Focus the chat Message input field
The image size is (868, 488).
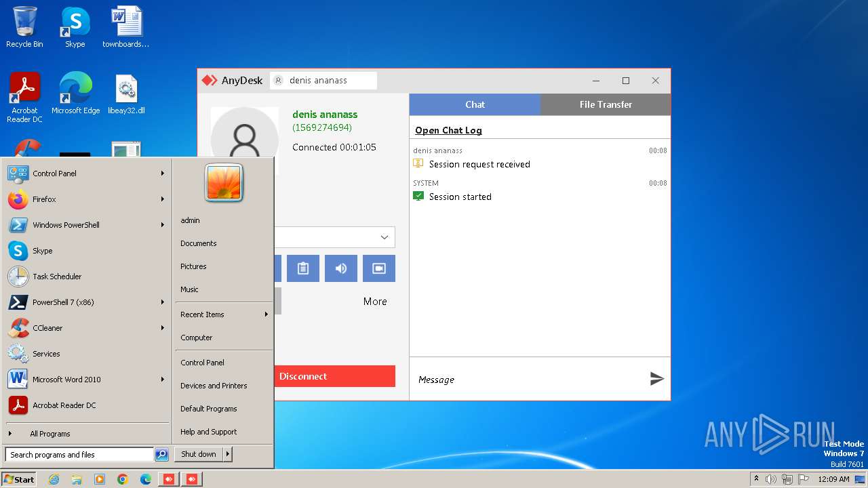click(529, 380)
